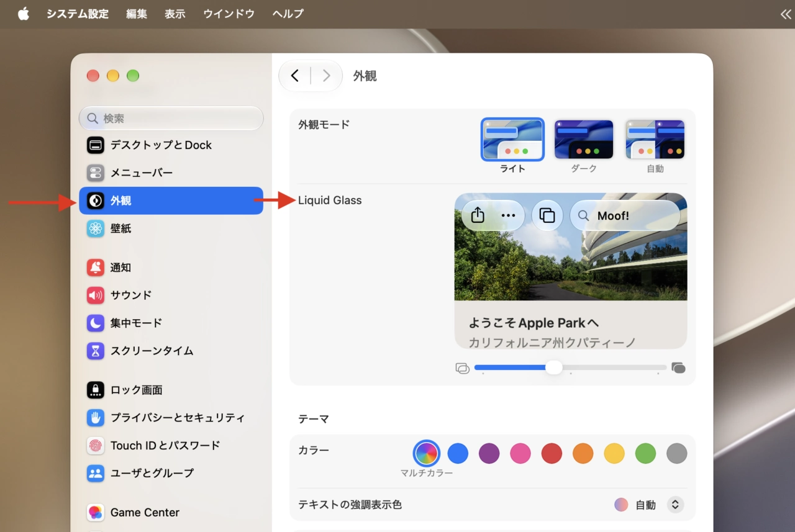Select the green theme color
This screenshot has height=532, width=795.
pos(646,453)
